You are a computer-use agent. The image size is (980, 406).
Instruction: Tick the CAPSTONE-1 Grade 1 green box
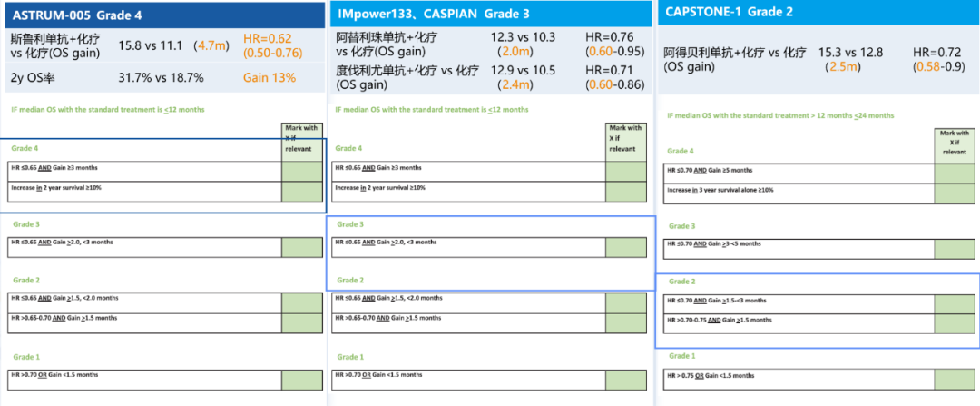pyautogui.click(x=955, y=379)
